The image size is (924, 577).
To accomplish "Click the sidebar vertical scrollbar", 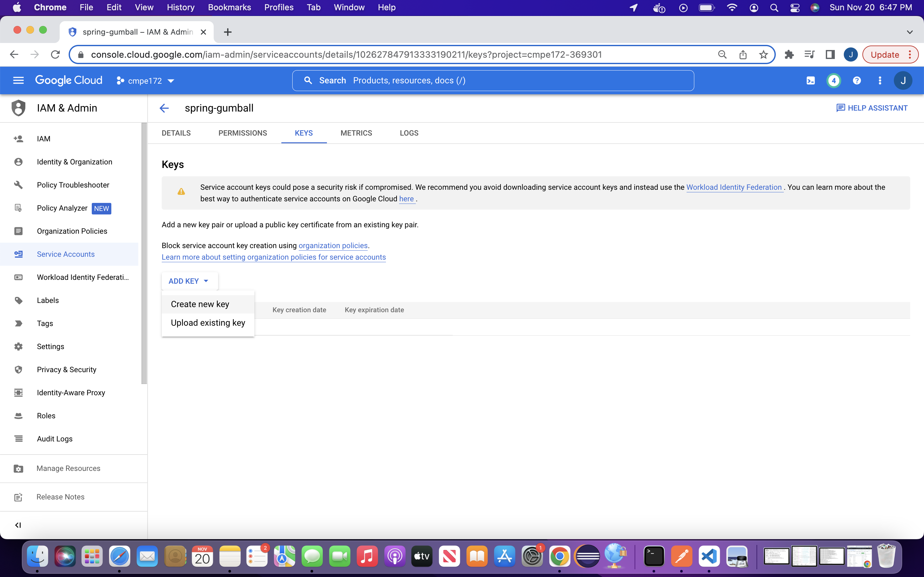I will (144, 253).
